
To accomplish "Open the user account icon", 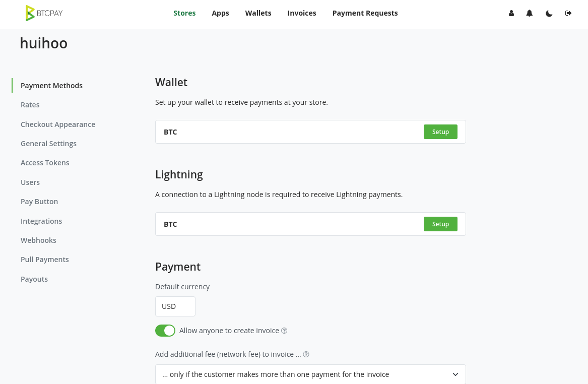I will coord(511,14).
